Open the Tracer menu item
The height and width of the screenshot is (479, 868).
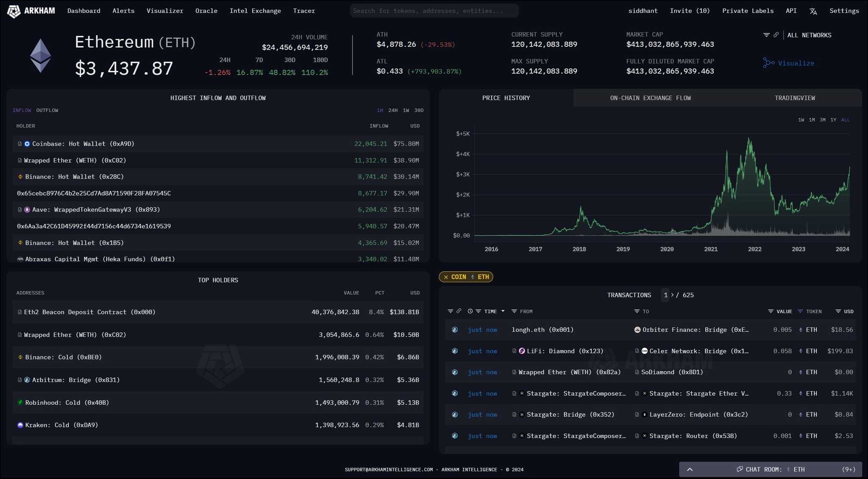coord(304,11)
